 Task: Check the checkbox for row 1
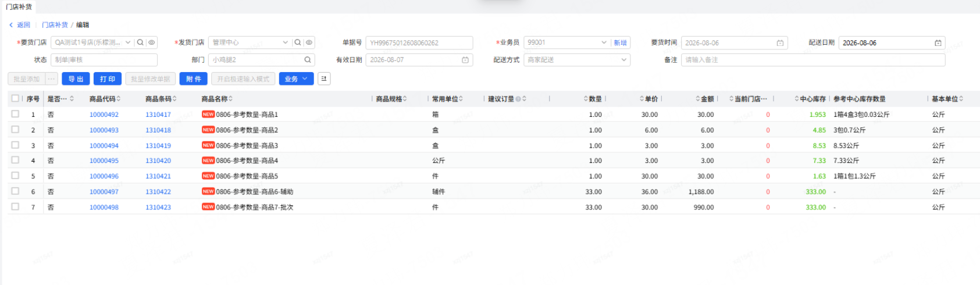(15, 114)
